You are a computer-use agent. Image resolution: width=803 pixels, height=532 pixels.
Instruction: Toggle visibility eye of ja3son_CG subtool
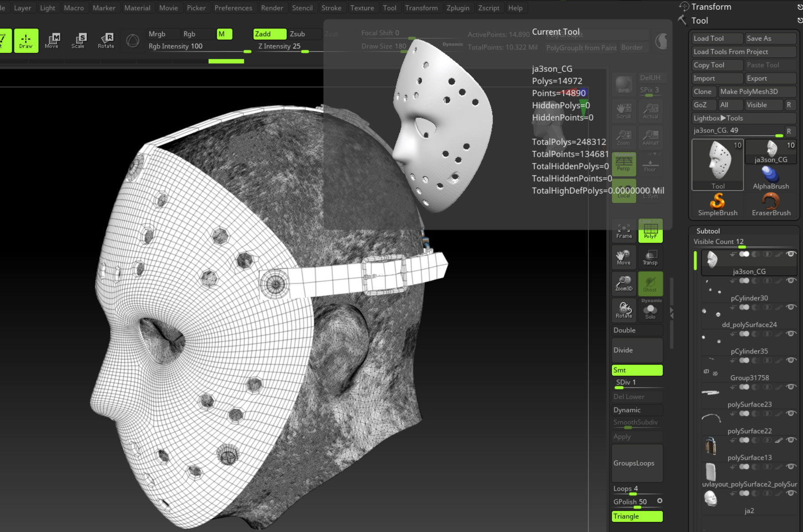pos(791,254)
